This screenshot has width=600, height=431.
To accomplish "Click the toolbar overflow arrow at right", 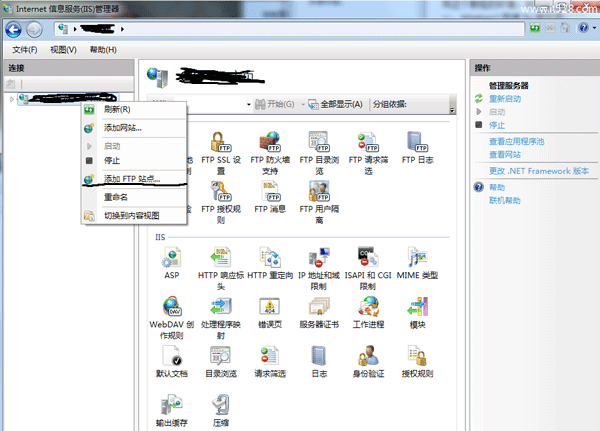I will pyautogui.click(x=452, y=110).
